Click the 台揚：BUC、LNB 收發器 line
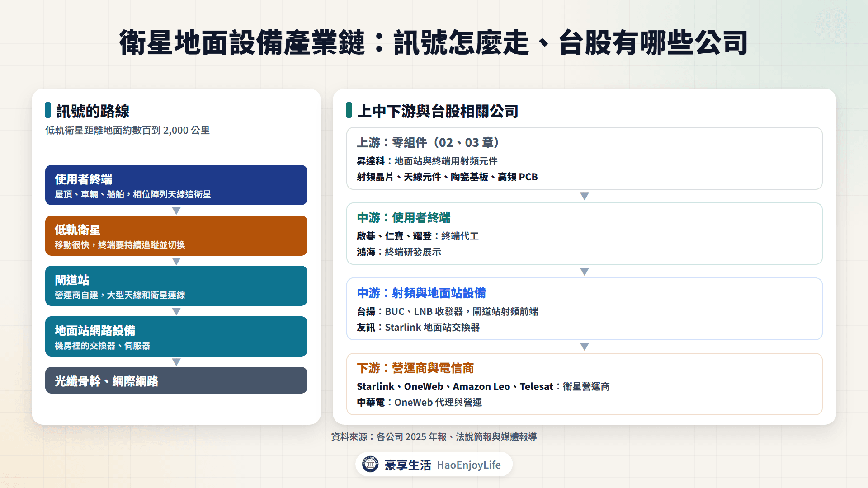868x488 pixels. pos(447,311)
